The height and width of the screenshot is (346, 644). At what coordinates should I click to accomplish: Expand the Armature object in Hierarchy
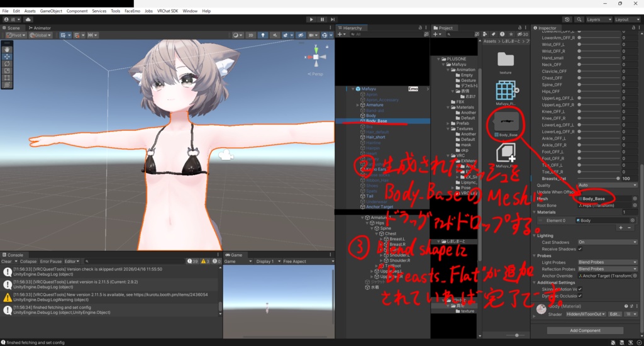tap(357, 105)
